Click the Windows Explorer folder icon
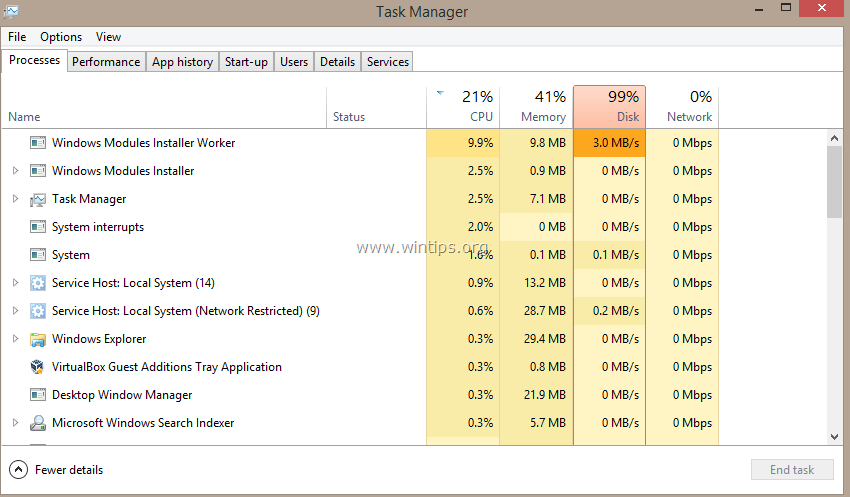Viewport: 850px width, 497px height. pos(38,340)
